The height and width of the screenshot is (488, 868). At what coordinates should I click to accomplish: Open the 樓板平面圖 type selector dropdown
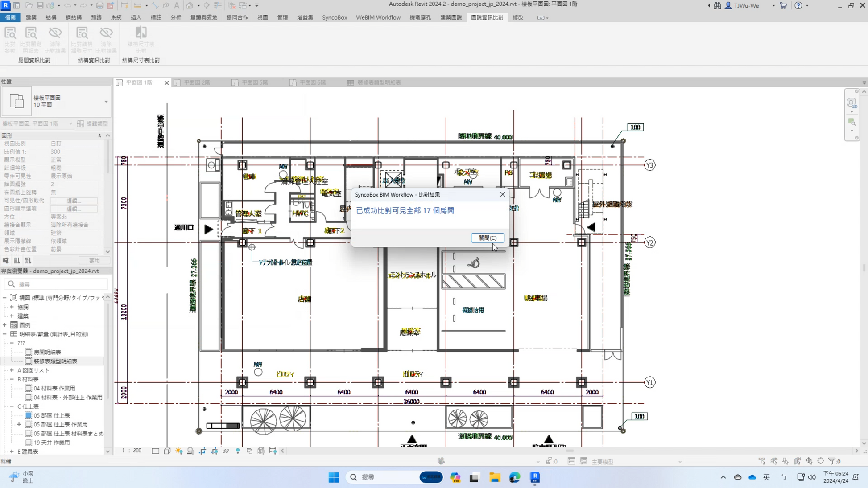coord(106,102)
